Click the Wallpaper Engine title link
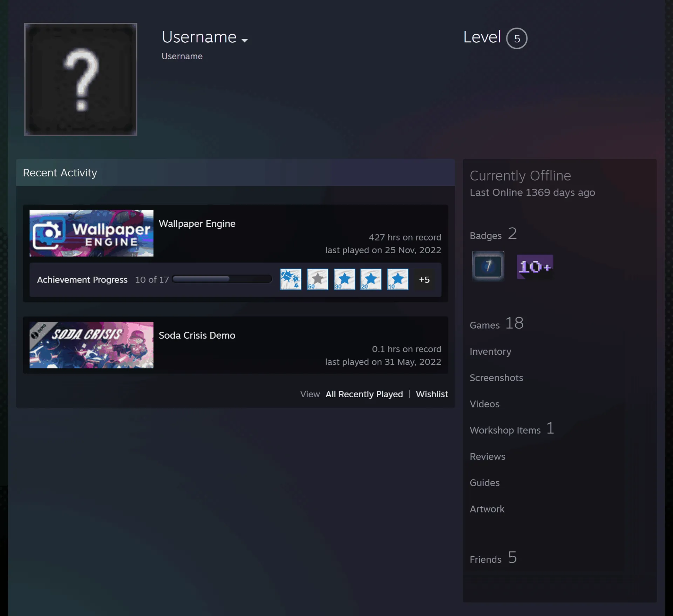 pos(197,224)
